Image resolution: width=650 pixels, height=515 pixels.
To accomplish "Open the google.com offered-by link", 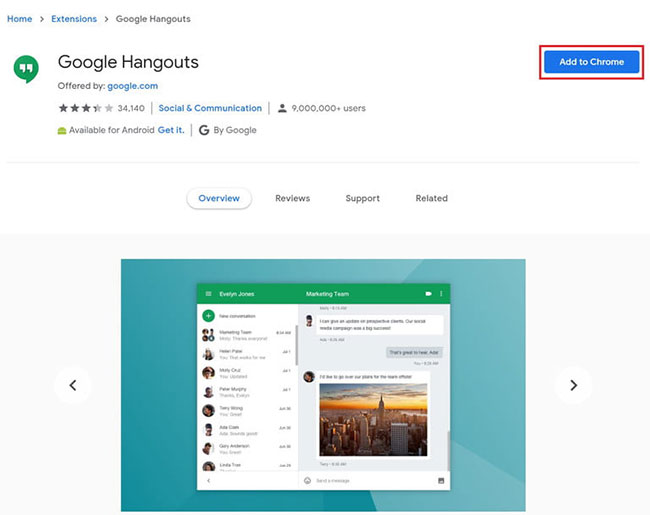I will [133, 86].
